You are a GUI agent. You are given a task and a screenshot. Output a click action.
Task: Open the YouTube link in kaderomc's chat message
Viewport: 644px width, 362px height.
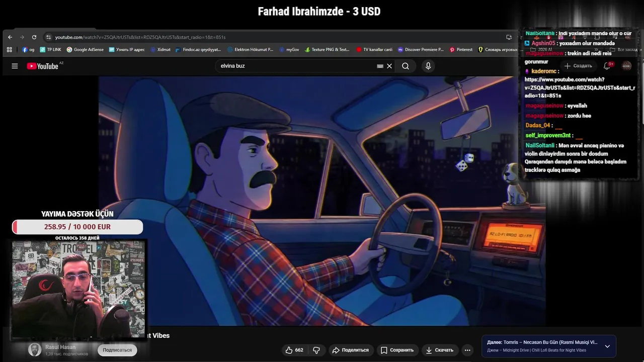click(580, 87)
